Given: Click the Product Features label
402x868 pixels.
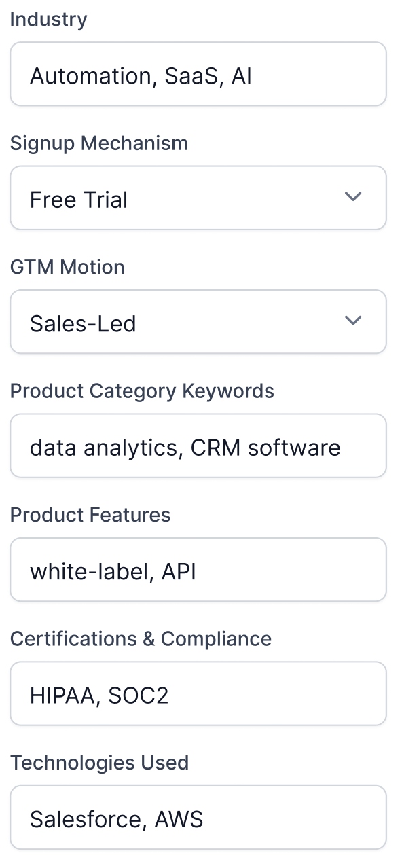Looking at the screenshot, I should (90, 515).
